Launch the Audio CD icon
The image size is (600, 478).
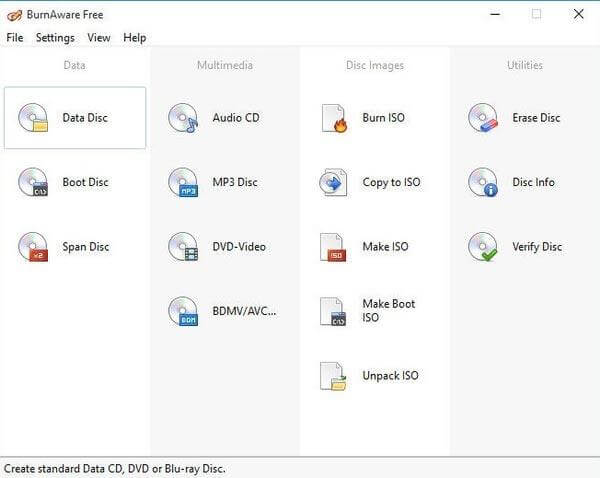point(183,118)
